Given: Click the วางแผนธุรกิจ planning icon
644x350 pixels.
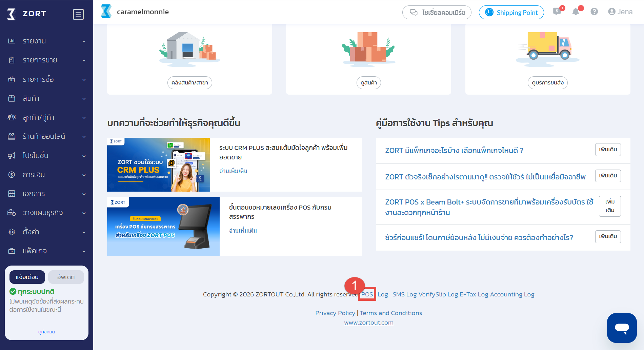Looking at the screenshot, I should click(12, 213).
